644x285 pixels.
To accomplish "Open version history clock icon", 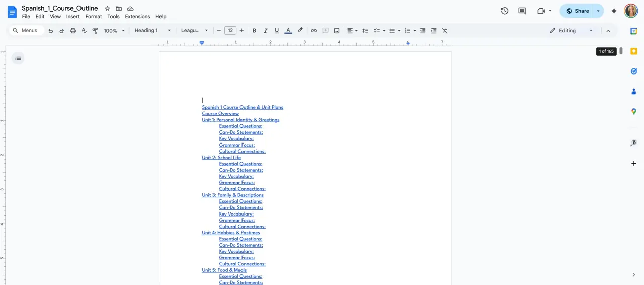I will [505, 11].
